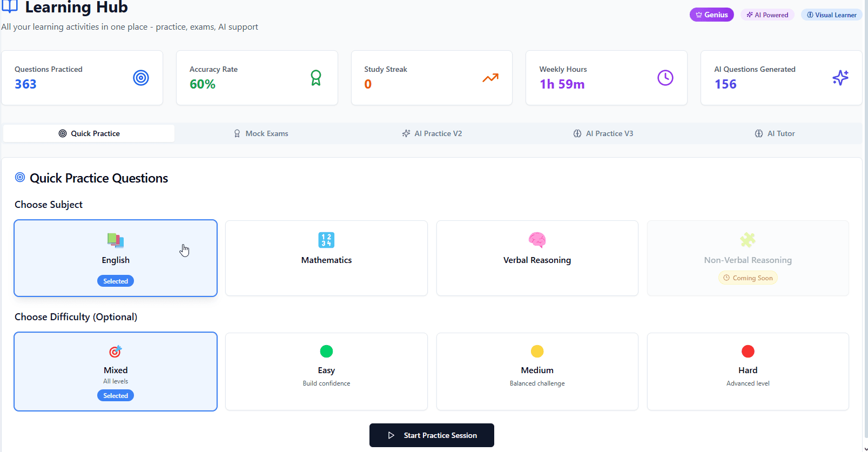Click the Genius badge

(x=711, y=15)
